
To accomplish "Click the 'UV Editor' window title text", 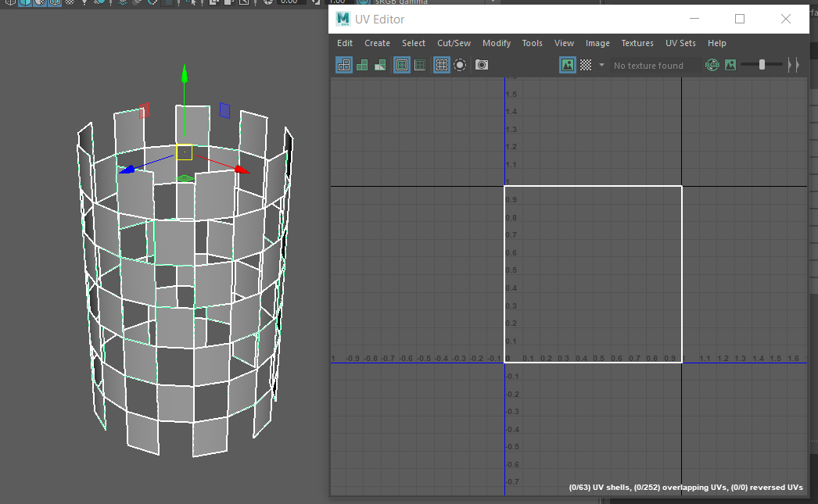I will [x=380, y=20].
